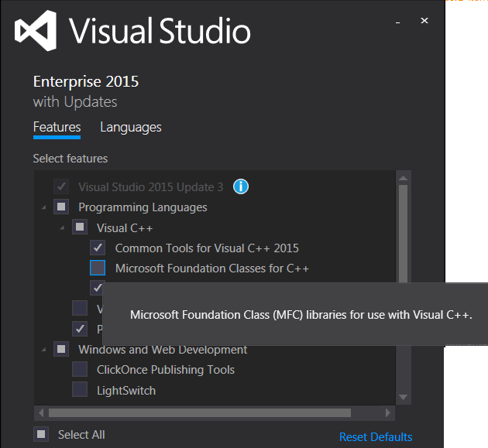Toggle the Select All checkbox
488x448 pixels.
41,435
